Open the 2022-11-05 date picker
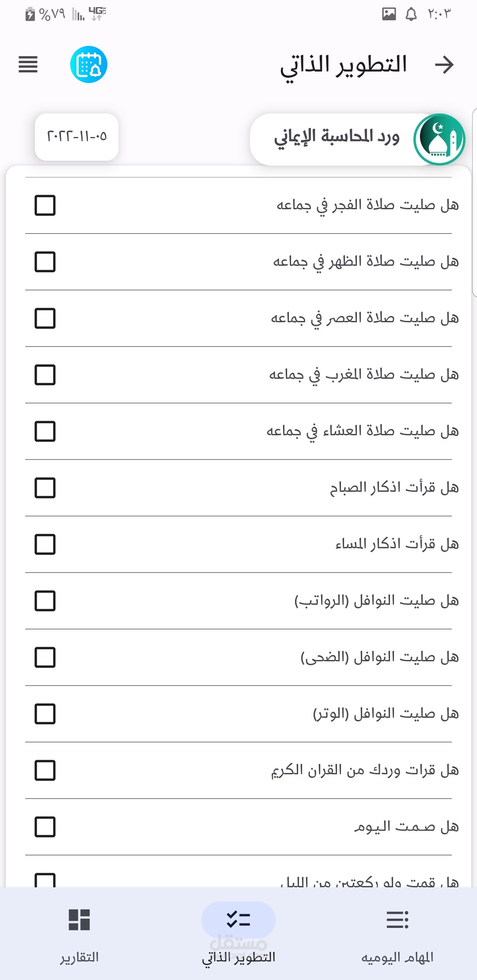The image size is (477, 980). (x=77, y=137)
